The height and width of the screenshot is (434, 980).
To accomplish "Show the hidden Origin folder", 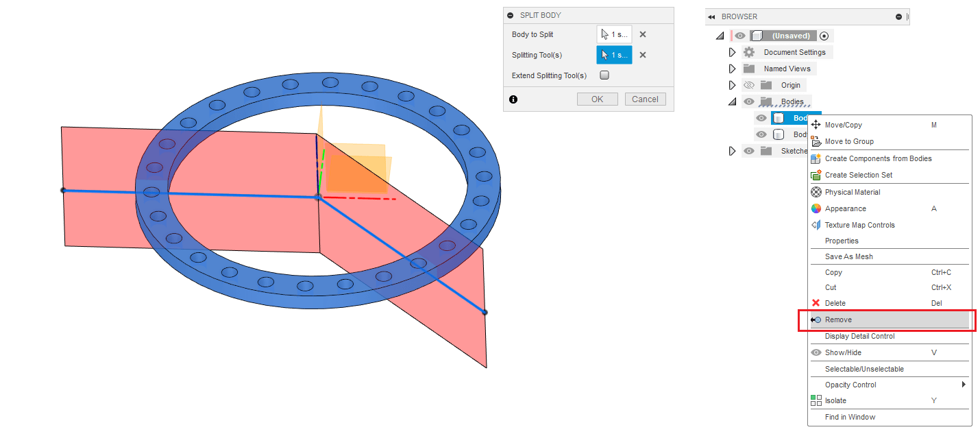I will click(x=749, y=85).
